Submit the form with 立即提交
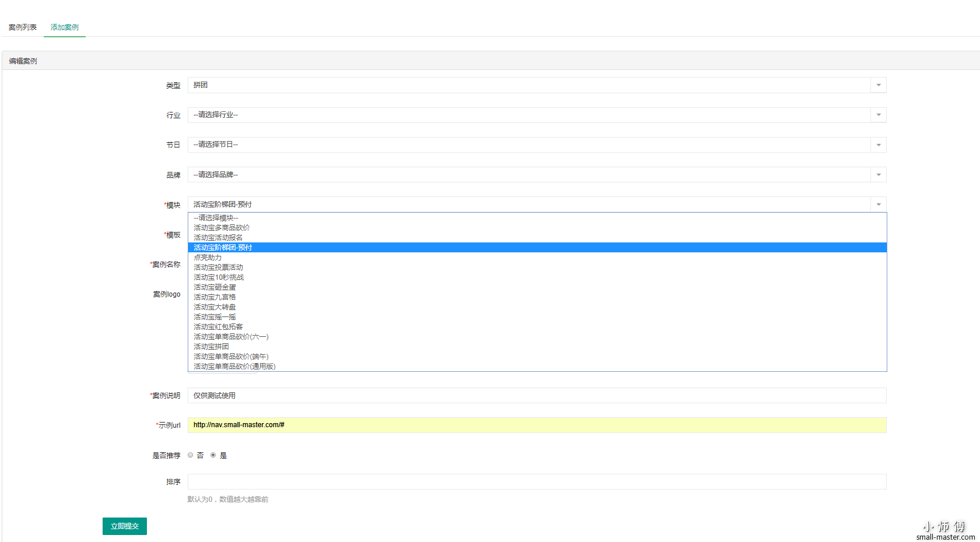The width and height of the screenshot is (980, 542). tap(125, 526)
